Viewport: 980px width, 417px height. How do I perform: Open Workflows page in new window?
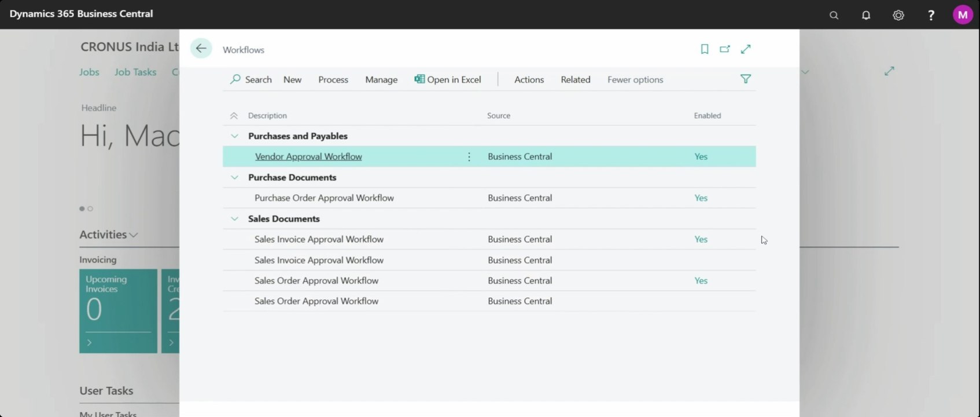click(725, 49)
